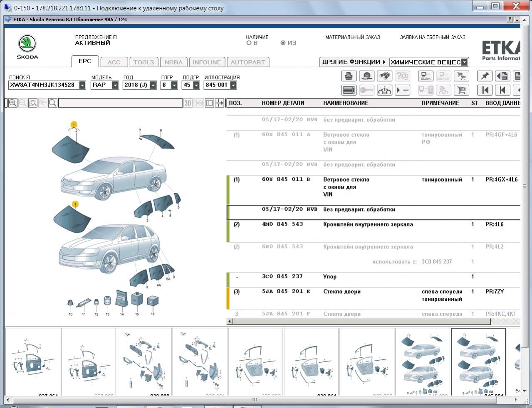This screenshot has height=408, width=532.
Task: Open the МОДЕЛЬ dropdown showing RAP
Action: coord(115,85)
